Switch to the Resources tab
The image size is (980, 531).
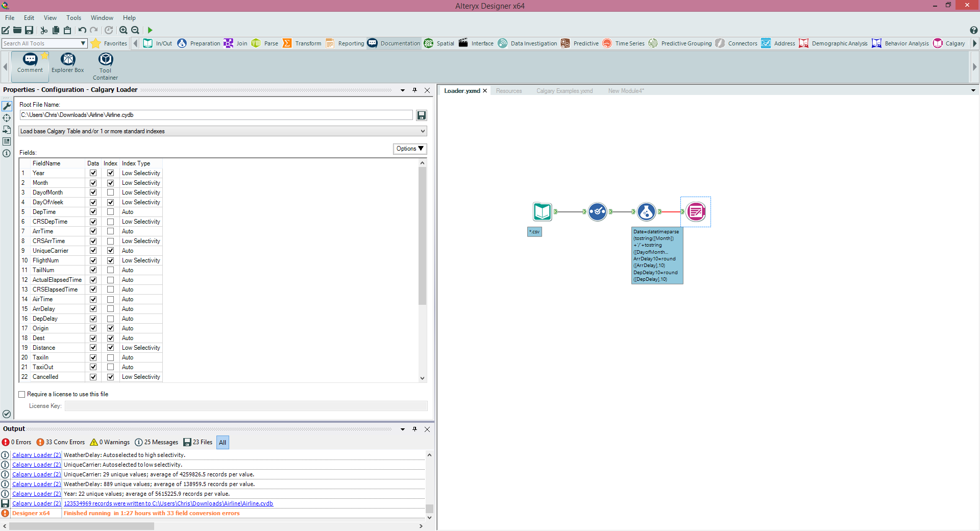pos(509,91)
